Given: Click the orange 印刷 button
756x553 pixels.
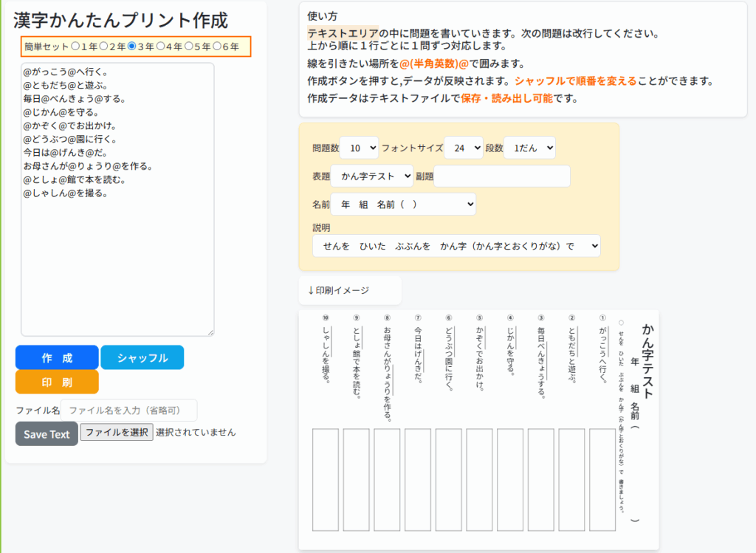Looking at the screenshot, I should (x=57, y=382).
